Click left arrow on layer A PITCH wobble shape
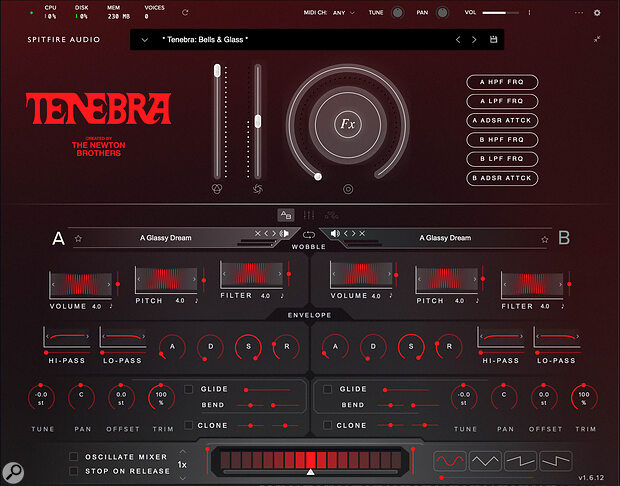 138,279
